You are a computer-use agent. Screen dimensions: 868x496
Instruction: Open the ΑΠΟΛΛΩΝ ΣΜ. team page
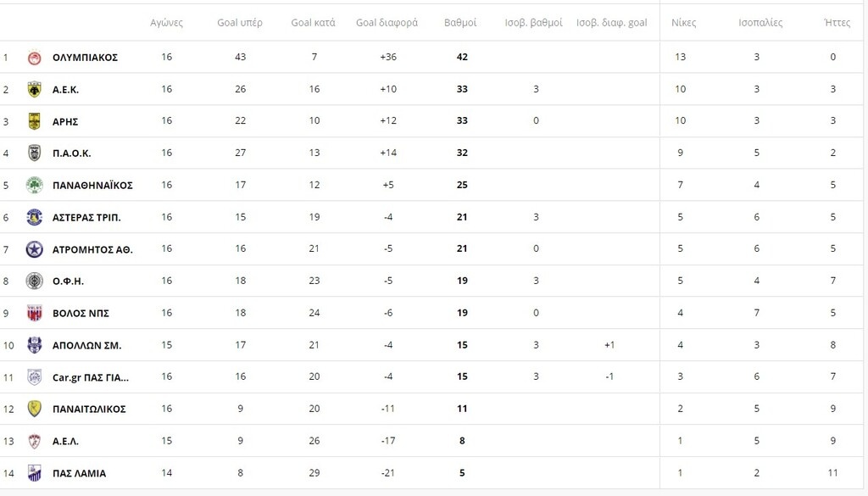(x=86, y=346)
